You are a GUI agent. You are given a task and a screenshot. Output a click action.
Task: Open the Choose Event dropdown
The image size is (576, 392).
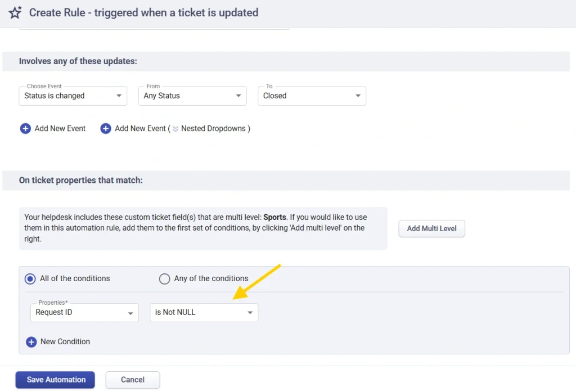pyautogui.click(x=73, y=96)
